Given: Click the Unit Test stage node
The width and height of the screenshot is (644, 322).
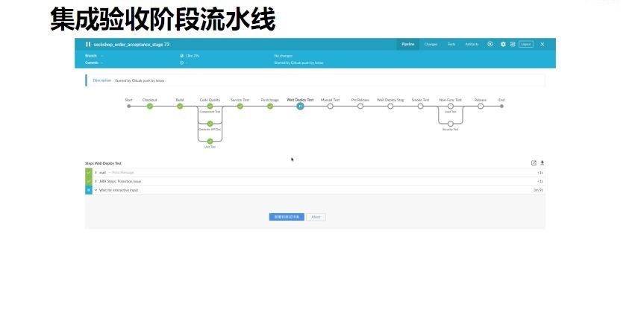Looking at the screenshot, I should coord(210,141).
